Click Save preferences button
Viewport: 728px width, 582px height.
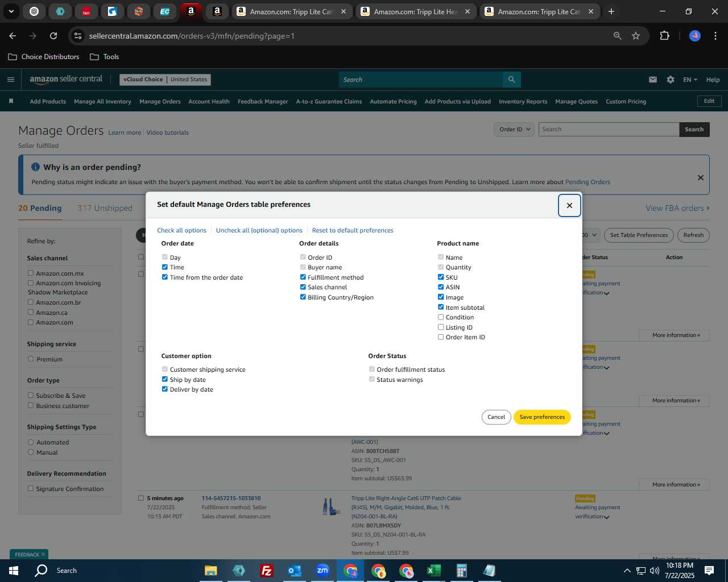[542, 417]
